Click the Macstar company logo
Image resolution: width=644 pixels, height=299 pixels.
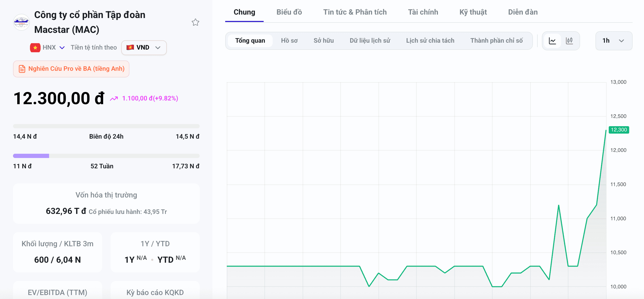pyautogui.click(x=21, y=22)
